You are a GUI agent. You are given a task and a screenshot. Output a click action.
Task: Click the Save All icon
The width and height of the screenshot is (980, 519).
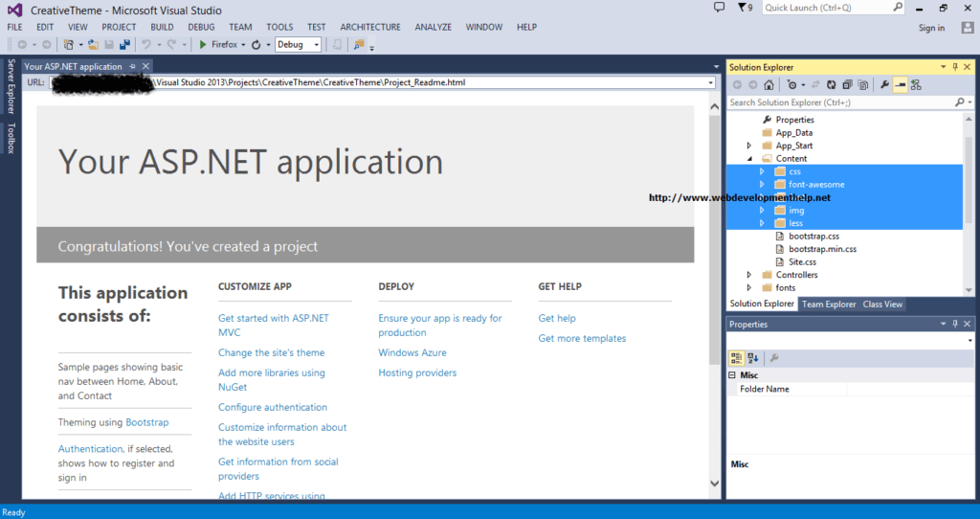point(125,44)
